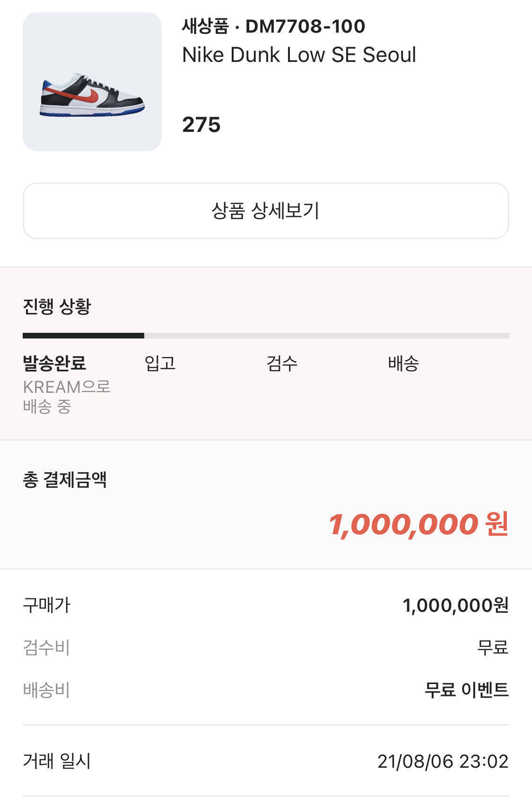Tap the red 1,000,000 원 total amount
The height and width of the screenshot is (798, 532).
click(x=419, y=524)
